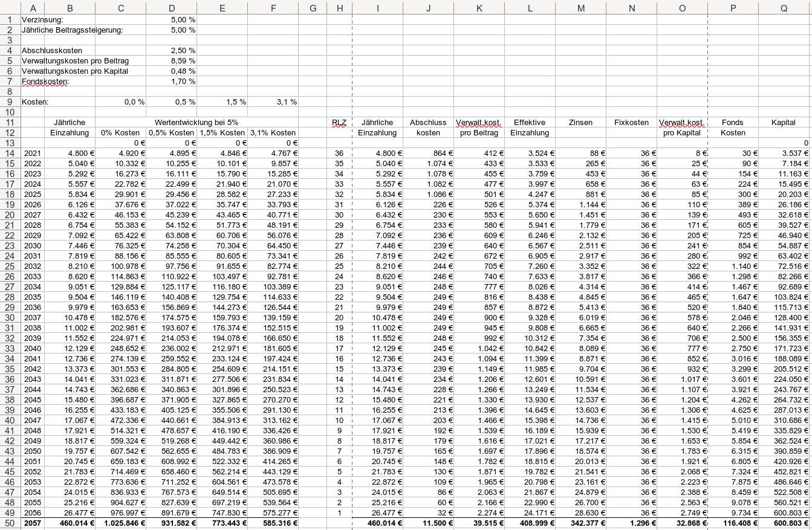Click the 'Zinsen' column heading cell
Image resolution: width=812 pixels, height=530 pixels.
pyautogui.click(x=580, y=122)
